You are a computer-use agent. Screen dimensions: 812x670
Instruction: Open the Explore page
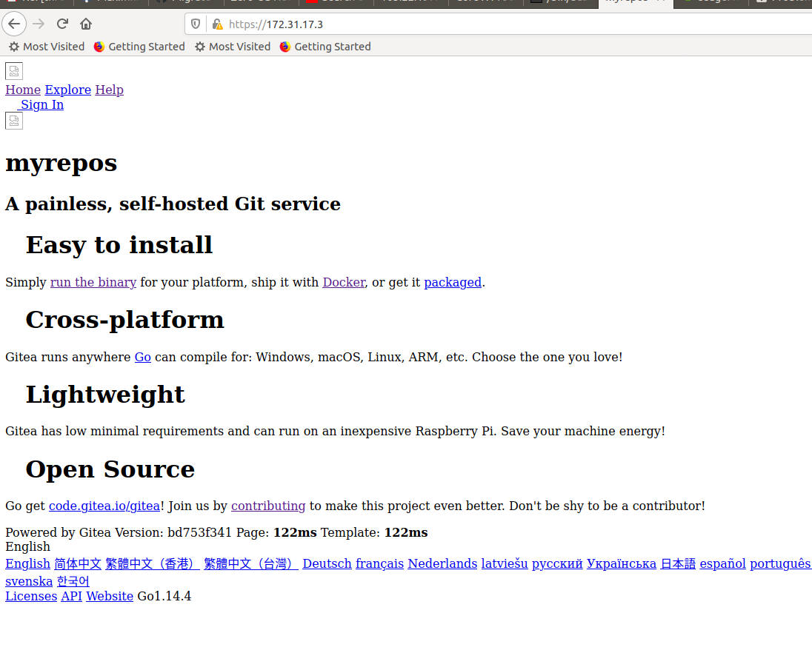pyautogui.click(x=67, y=90)
